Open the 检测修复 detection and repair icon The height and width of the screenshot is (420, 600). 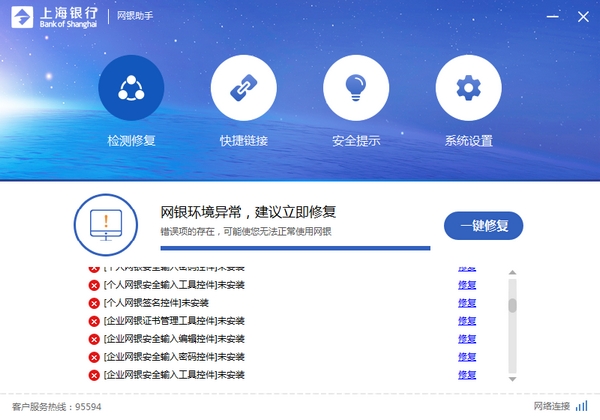coord(131,88)
